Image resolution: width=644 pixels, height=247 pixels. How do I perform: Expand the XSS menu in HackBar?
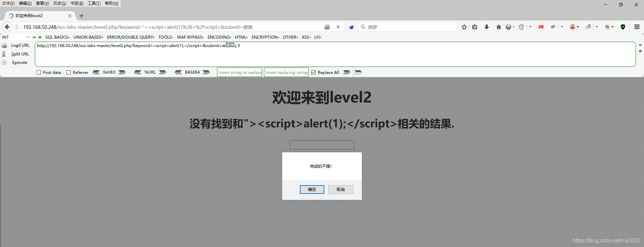pyautogui.click(x=306, y=37)
